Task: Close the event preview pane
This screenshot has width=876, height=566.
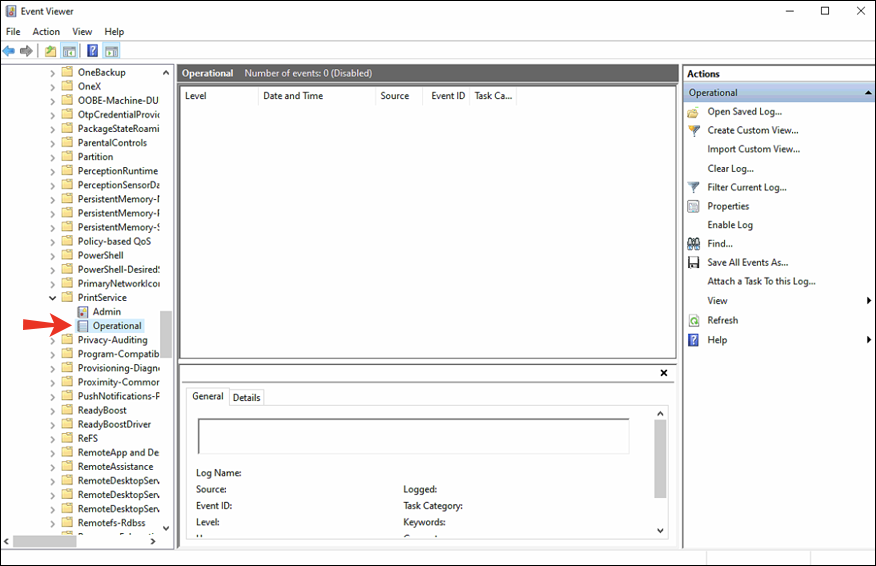Action: [664, 373]
